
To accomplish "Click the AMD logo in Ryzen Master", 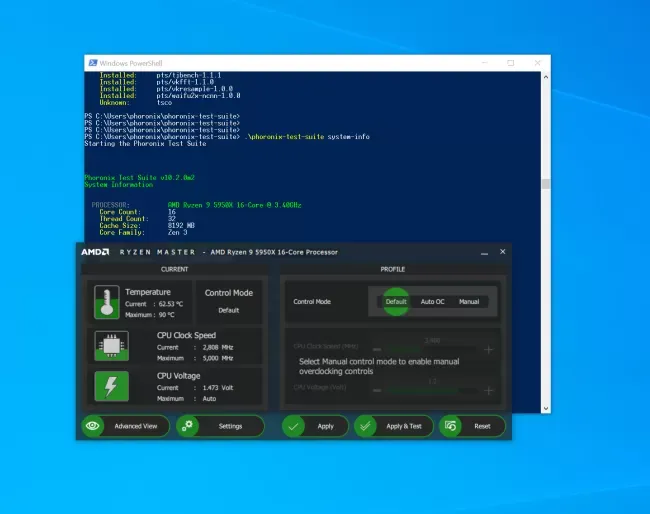I will point(95,252).
